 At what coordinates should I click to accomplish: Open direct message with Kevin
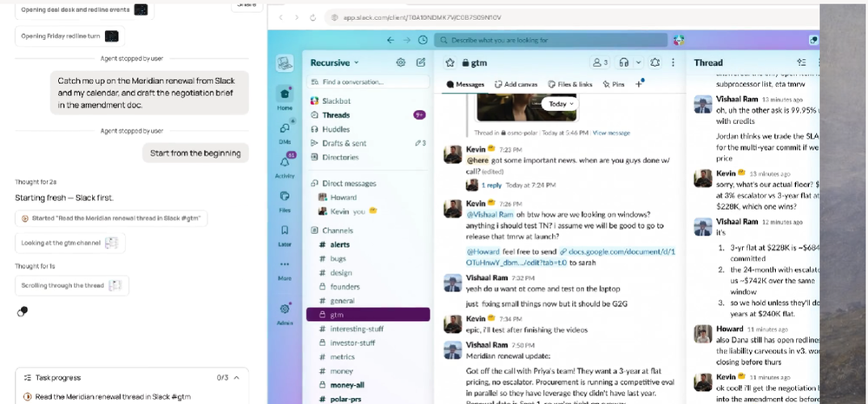pos(367,212)
